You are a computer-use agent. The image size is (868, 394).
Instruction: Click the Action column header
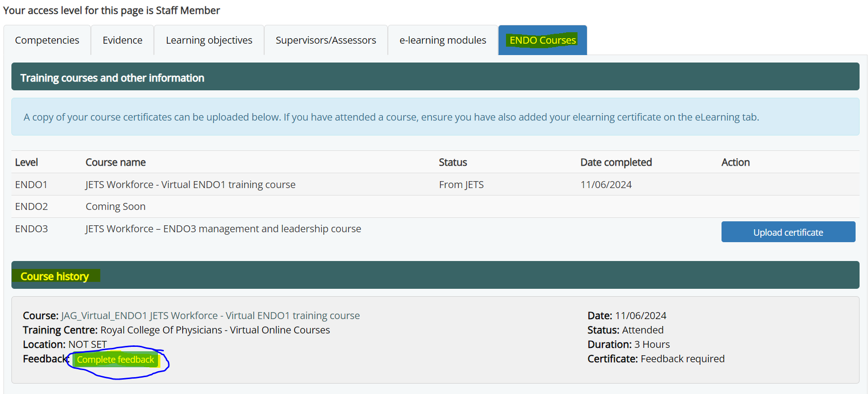735,162
